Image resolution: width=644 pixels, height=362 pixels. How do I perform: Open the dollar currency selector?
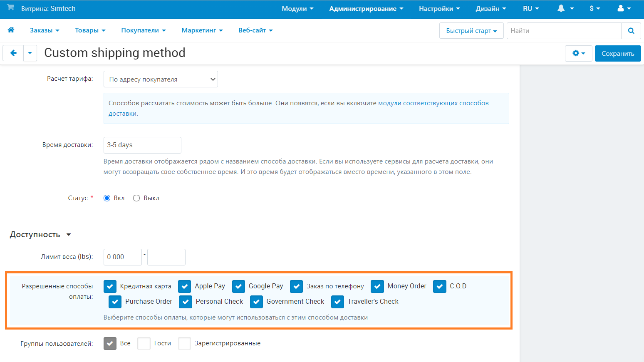click(594, 8)
